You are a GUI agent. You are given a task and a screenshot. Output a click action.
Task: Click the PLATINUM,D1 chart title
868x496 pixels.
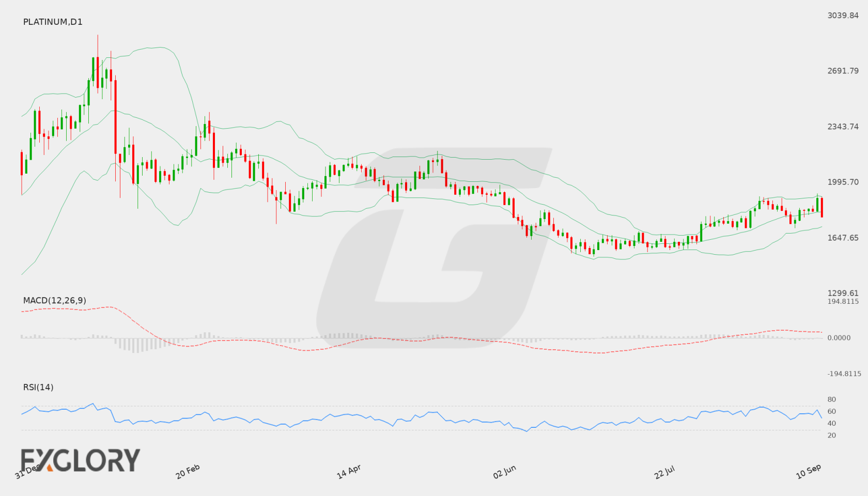click(53, 22)
